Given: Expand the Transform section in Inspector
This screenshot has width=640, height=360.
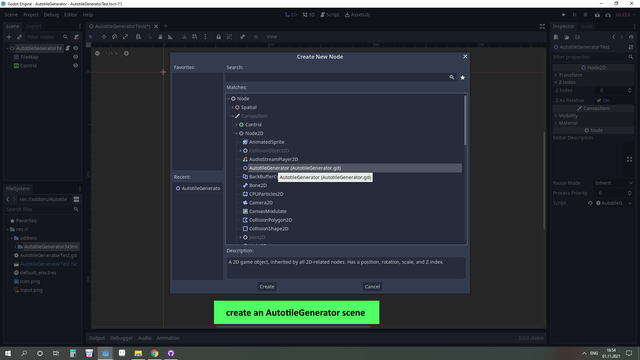Looking at the screenshot, I should coord(570,75).
